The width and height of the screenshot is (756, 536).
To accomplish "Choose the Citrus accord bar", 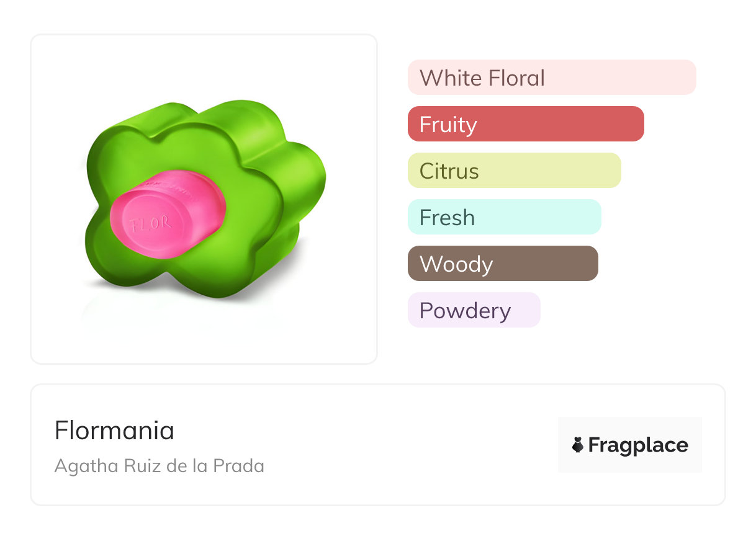I will pos(514,171).
